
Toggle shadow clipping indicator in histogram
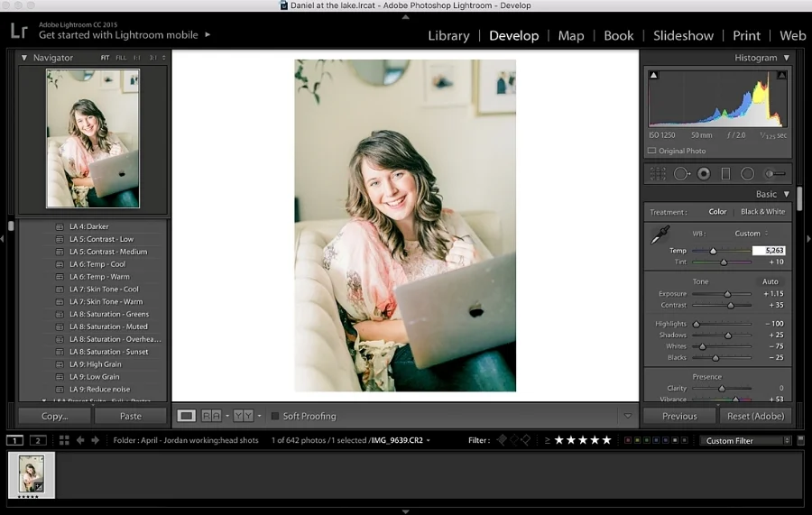pyautogui.click(x=653, y=75)
